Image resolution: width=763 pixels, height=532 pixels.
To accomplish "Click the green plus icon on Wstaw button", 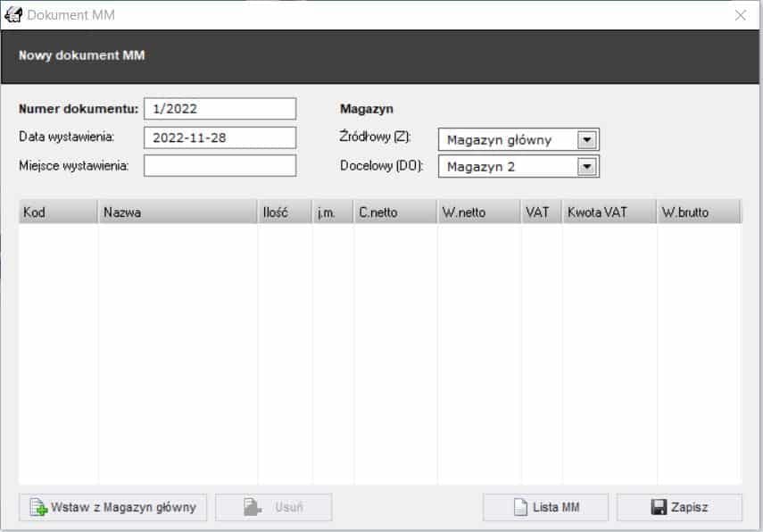I will click(x=38, y=508).
